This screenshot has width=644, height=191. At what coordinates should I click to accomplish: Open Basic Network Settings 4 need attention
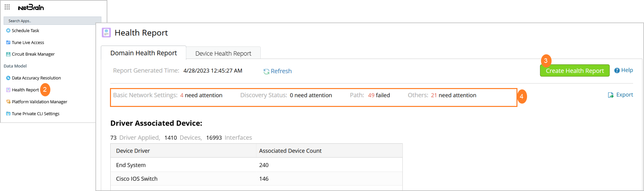pyautogui.click(x=182, y=95)
